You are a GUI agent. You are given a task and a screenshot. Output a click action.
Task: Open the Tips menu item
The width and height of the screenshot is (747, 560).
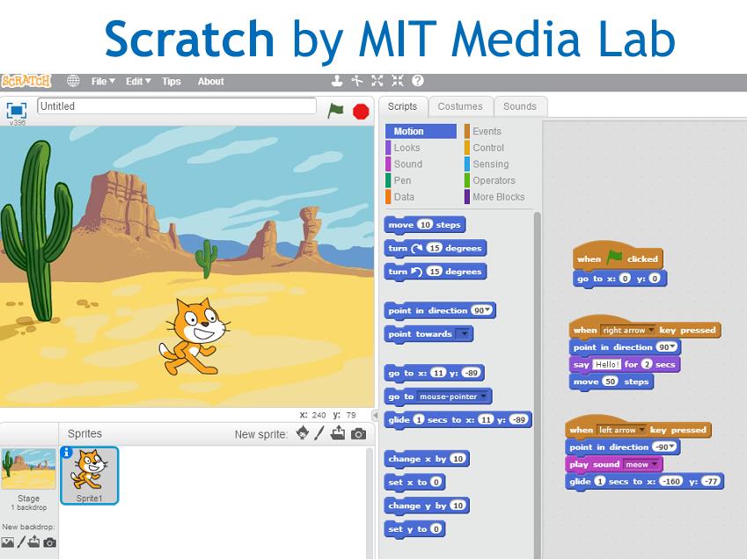point(171,82)
